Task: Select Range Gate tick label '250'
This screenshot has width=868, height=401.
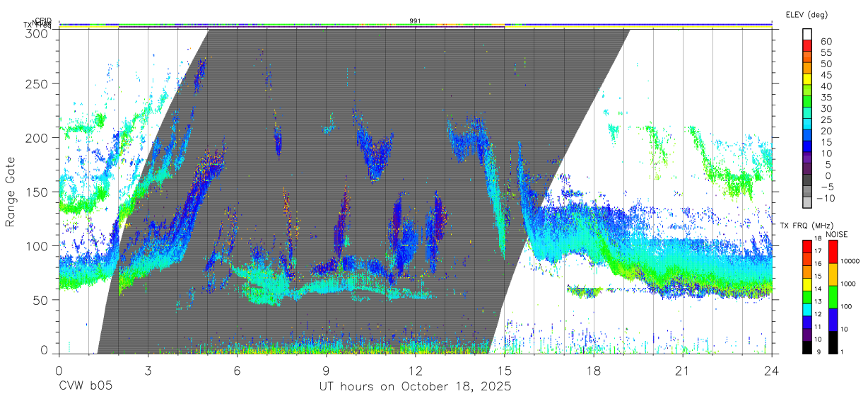Action: [x=36, y=84]
